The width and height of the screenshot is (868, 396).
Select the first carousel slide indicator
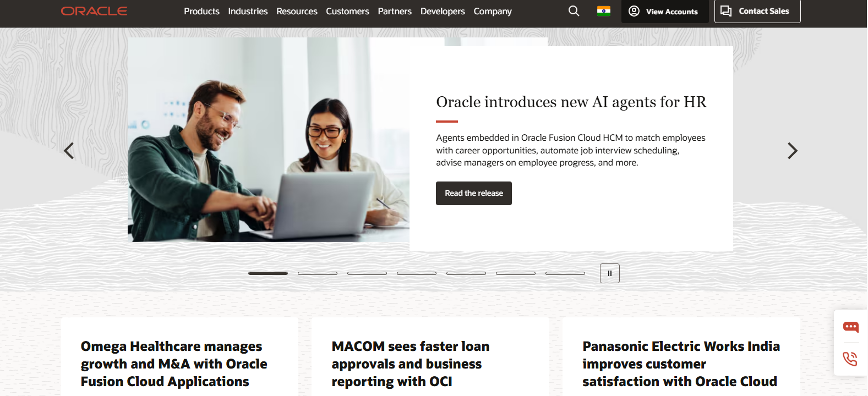pyautogui.click(x=268, y=273)
